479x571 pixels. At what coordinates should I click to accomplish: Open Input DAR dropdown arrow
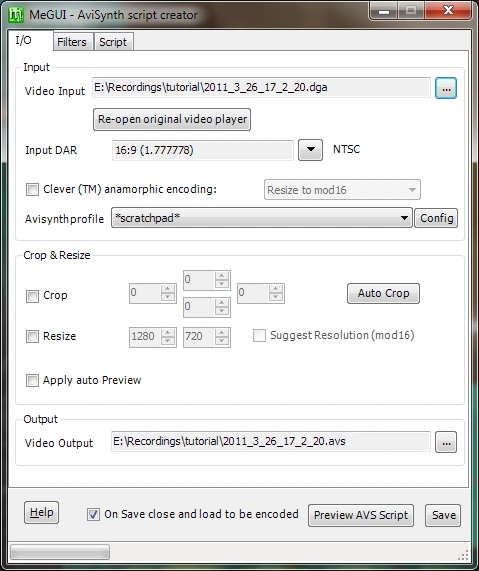tap(310, 150)
